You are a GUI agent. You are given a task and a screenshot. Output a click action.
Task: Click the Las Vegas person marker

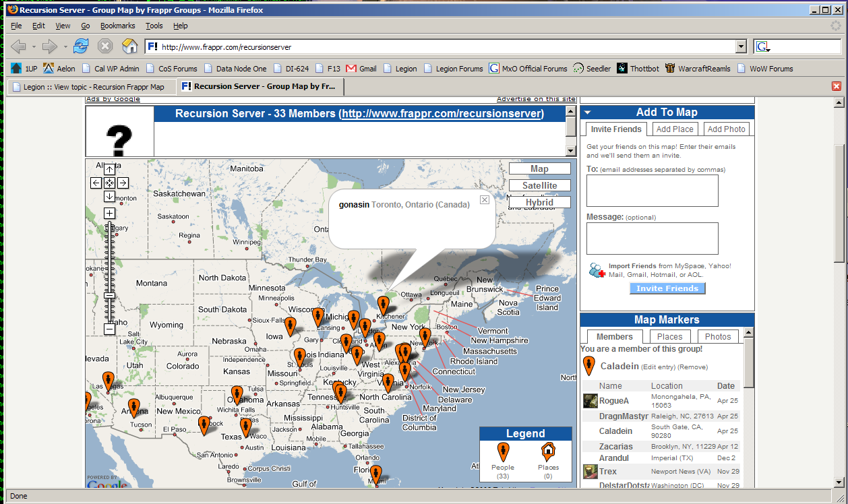point(108,381)
